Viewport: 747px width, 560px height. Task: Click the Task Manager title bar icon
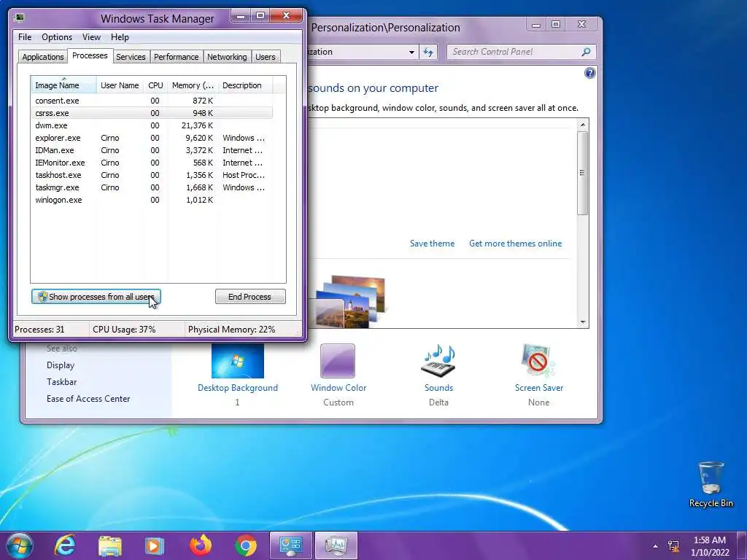click(x=20, y=18)
